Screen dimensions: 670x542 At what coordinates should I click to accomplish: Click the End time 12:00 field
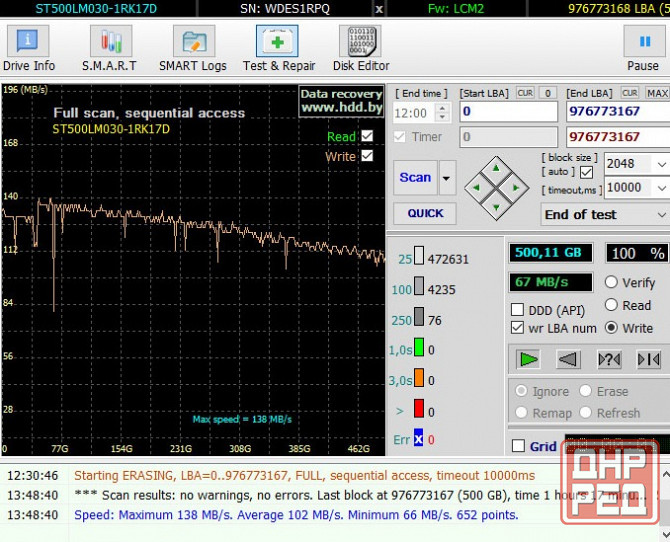(414, 112)
